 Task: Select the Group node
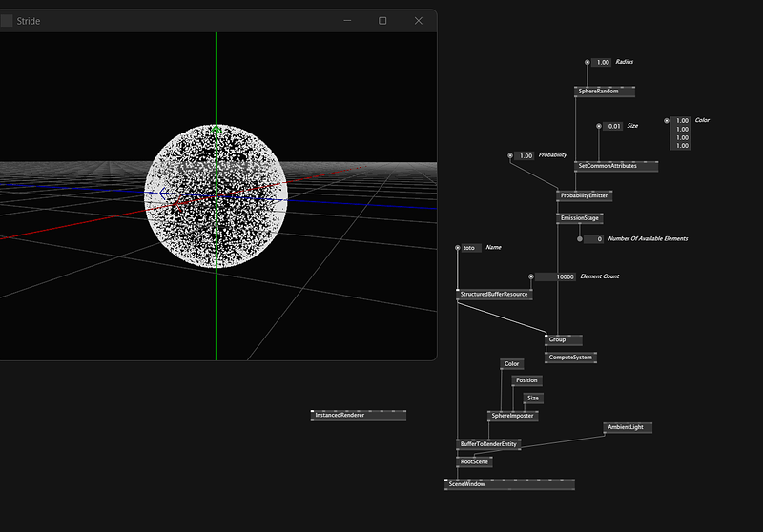point(563,340)
